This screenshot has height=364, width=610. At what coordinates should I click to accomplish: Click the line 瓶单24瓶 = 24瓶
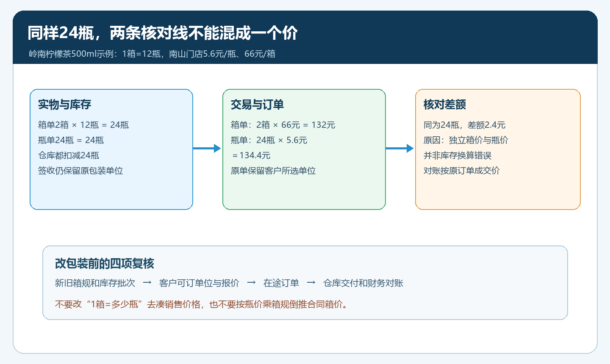coord(71,140)
